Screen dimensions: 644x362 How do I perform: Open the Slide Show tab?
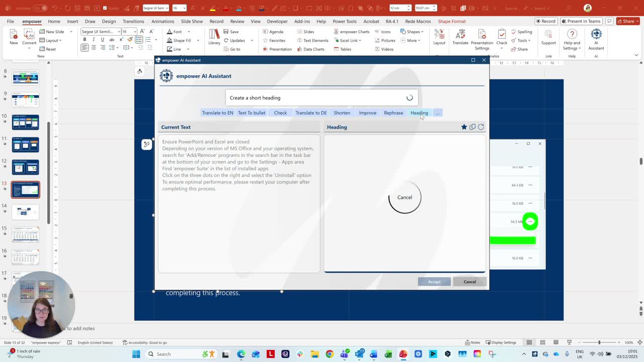192,21
